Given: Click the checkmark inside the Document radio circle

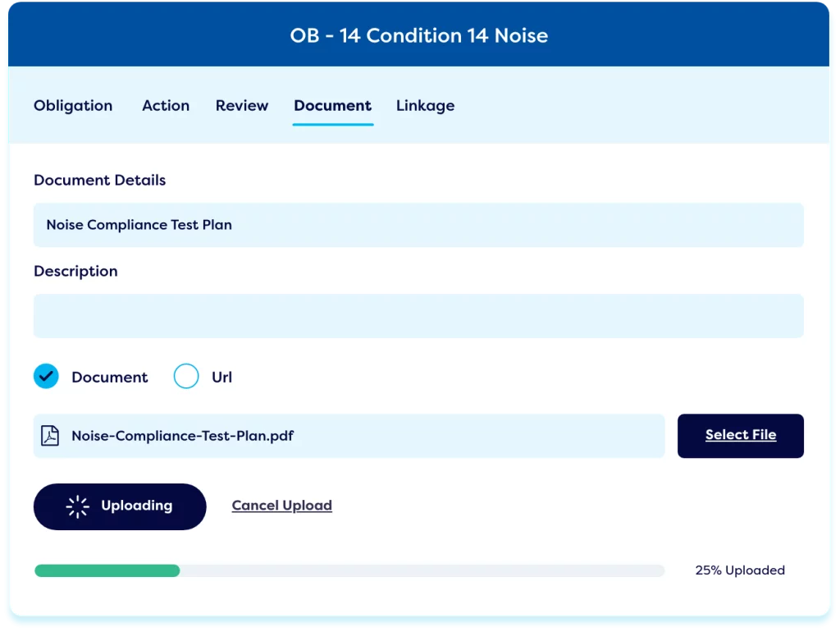Looking at the screenshot, I should coord(46,376).
